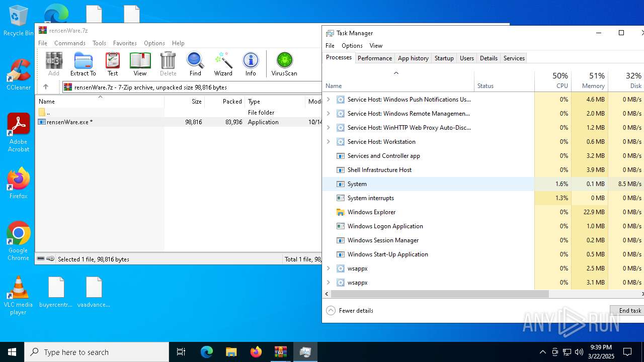Select the Firefox desktop shortcut
Image resolution: width=644 pixels, height=362 pixels.
[18, 184]
